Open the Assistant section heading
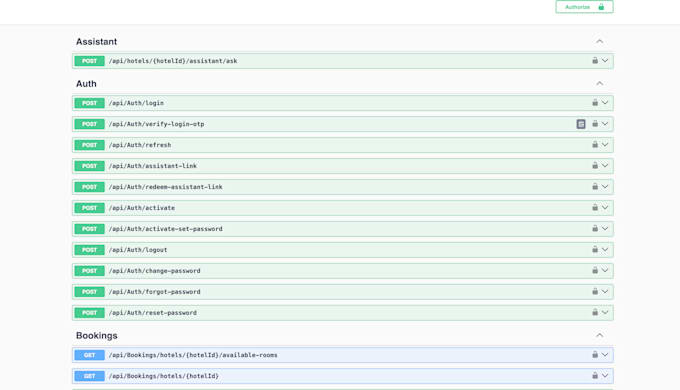The image size is (680, 390). 96,42
